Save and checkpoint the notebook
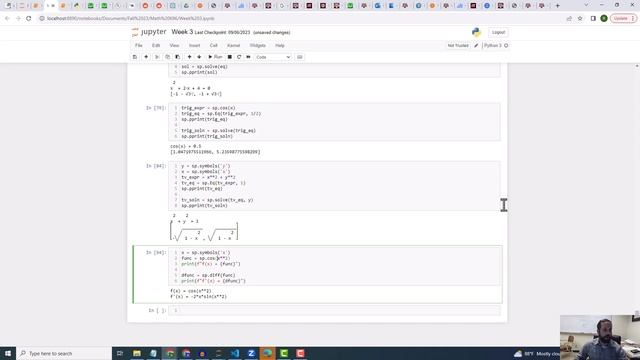Image resolution: width=640 pixels, height=360 pixels. 135,57
